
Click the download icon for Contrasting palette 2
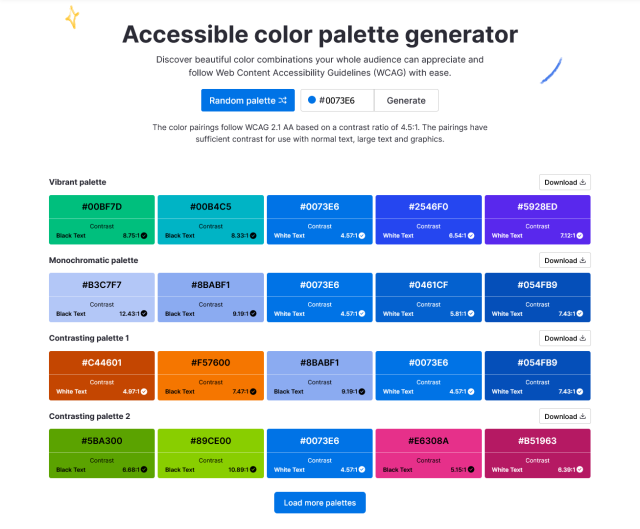[x=583, y=416]
